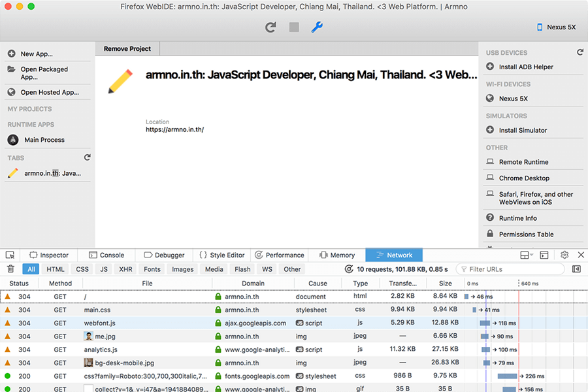The height and width of the screenshot is (392, 588).
Task: Switch to the Performance tab
Action: click(x=280, y=255)
